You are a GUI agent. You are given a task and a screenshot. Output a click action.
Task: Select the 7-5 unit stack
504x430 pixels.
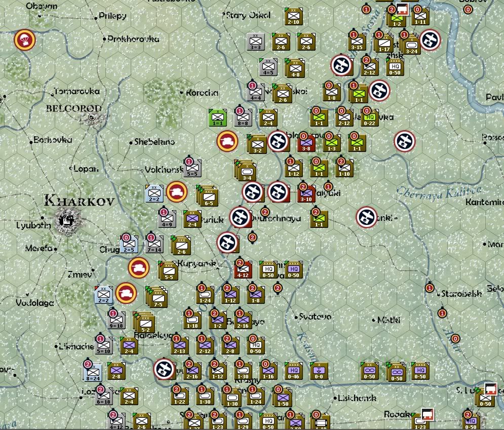(x=157, y=297)
